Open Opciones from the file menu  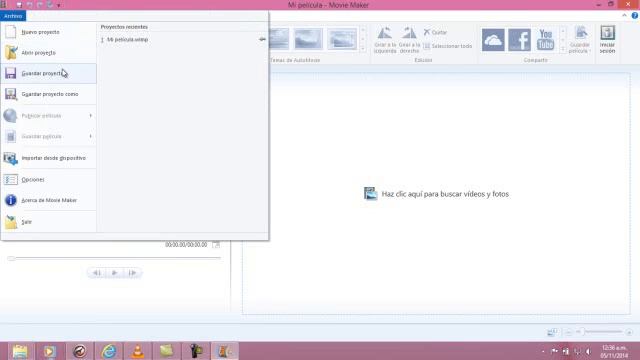[49, 180]
